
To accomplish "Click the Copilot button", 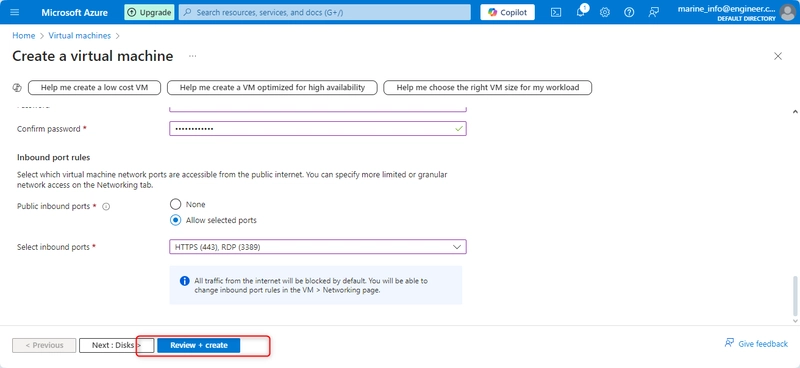I will coord(507,12).
